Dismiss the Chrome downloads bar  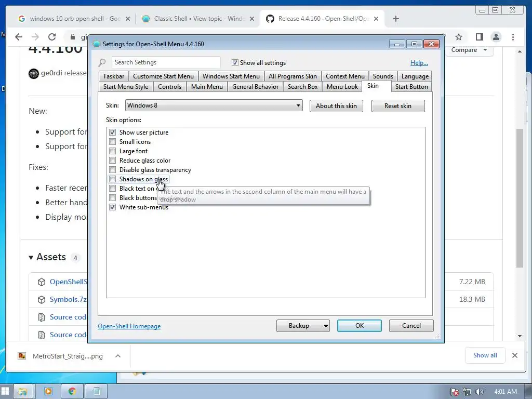(x=515, y=355)
